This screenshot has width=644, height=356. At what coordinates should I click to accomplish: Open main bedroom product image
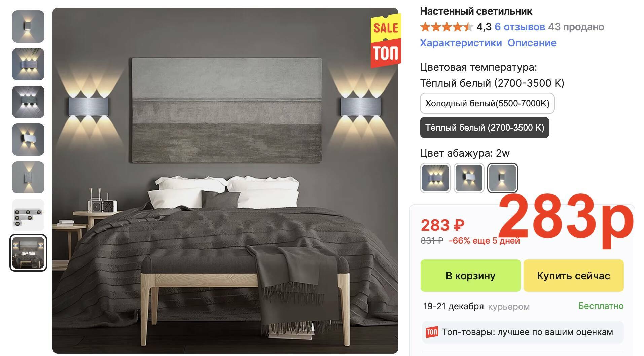pos(225,181)
